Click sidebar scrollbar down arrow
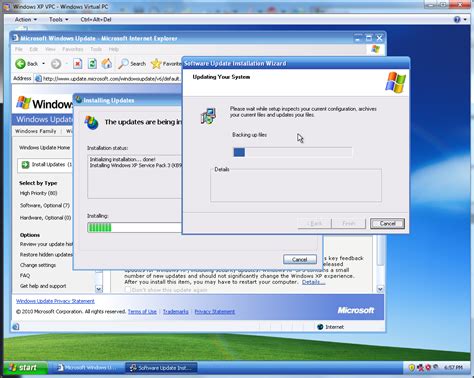474x378 pixels. coord(99,289)
